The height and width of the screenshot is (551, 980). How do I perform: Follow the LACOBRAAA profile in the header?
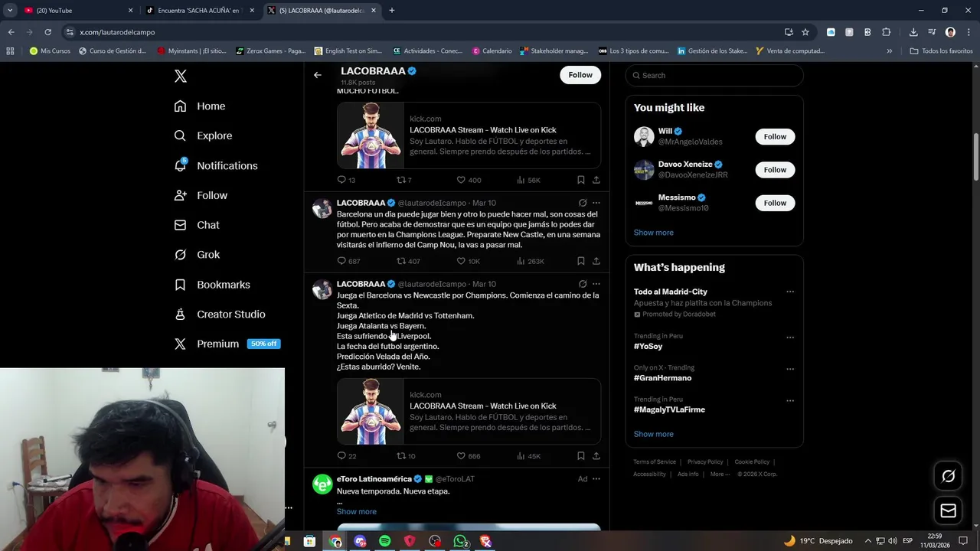pos(580,75)
